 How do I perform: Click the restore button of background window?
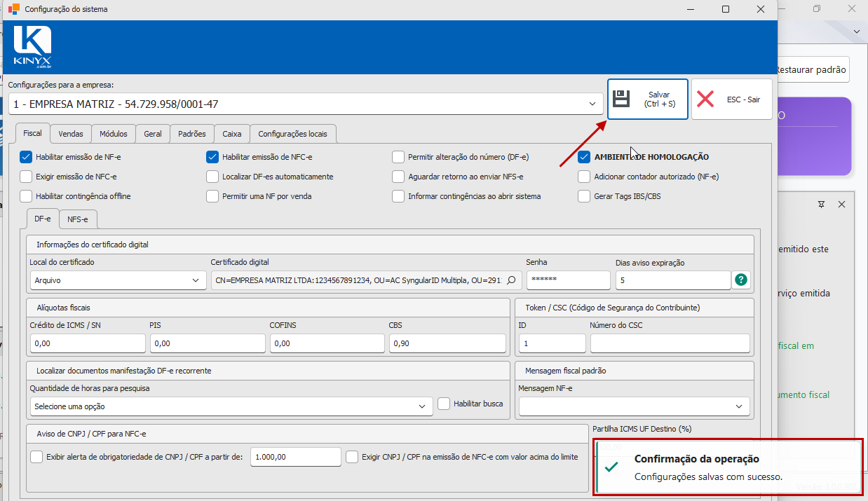click(x=817, y=9)
